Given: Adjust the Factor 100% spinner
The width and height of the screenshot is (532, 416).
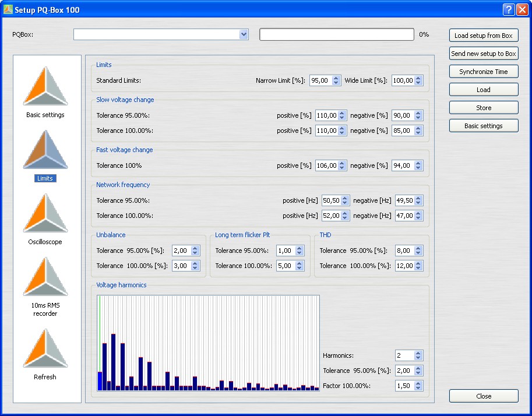Looking at the screenshot, I should click(x=418, y=386).
